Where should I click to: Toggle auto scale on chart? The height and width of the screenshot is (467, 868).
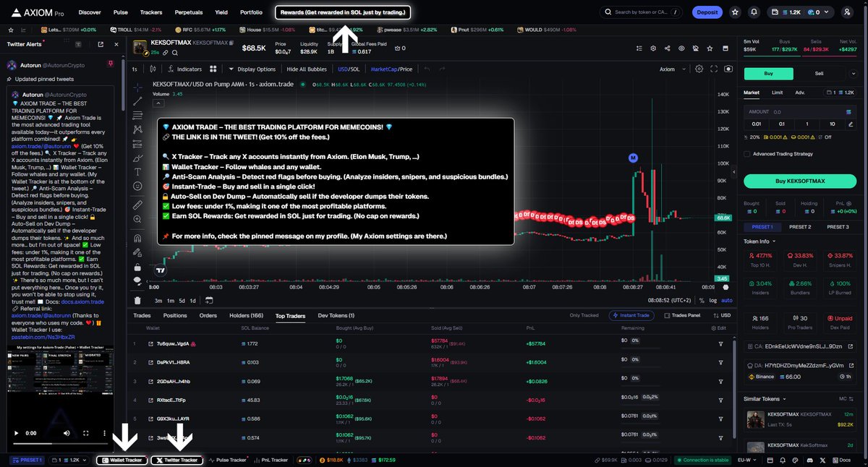click(x=727, y=301)
